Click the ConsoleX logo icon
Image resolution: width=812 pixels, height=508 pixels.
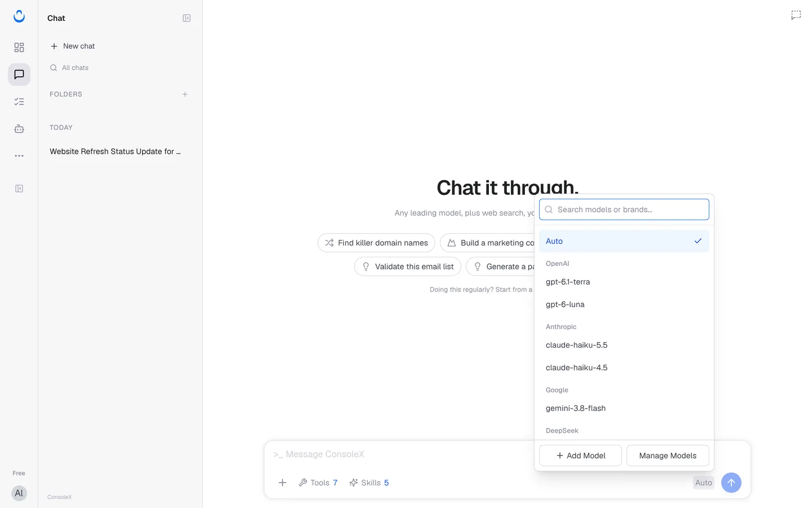pos(19,16)
